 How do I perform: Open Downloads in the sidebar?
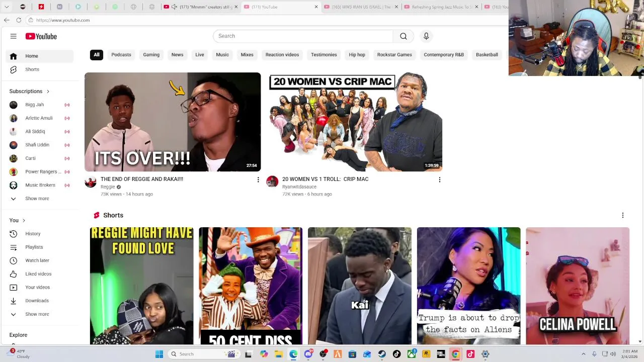click(40, 301)
